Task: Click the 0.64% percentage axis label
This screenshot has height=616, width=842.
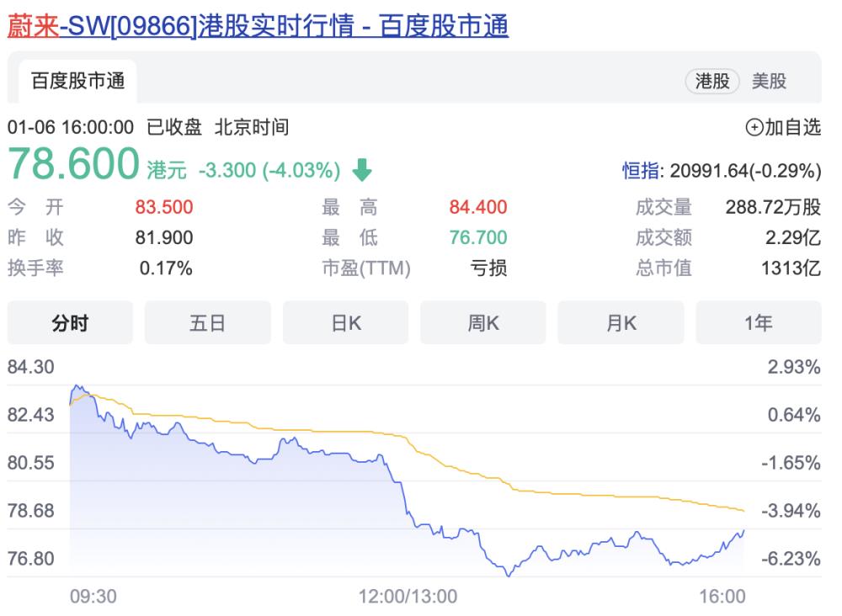Action: pos(794,415)
